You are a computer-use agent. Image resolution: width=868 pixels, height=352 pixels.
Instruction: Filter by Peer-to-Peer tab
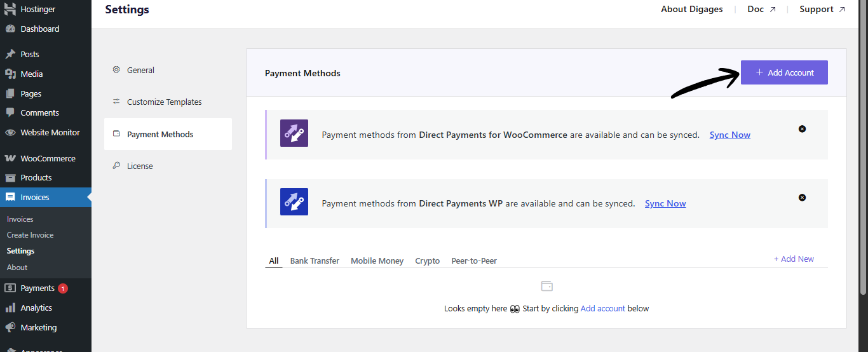(474, 261)
